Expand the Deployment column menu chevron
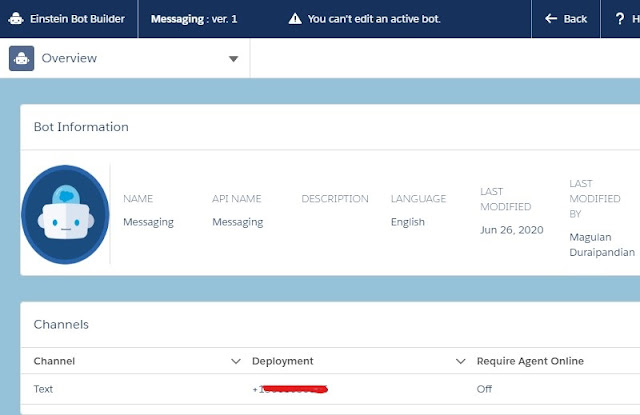 point(460,361)
